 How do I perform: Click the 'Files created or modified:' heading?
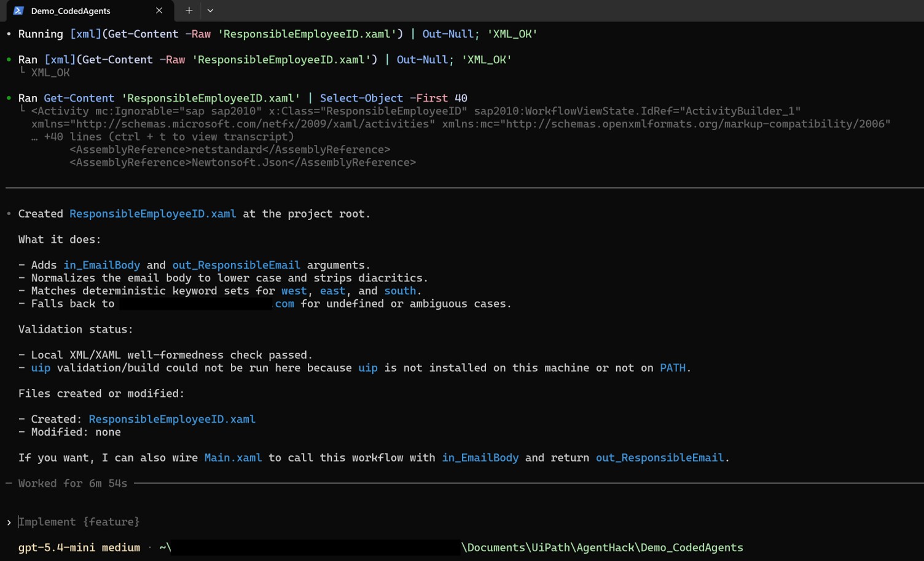point(101,394)
